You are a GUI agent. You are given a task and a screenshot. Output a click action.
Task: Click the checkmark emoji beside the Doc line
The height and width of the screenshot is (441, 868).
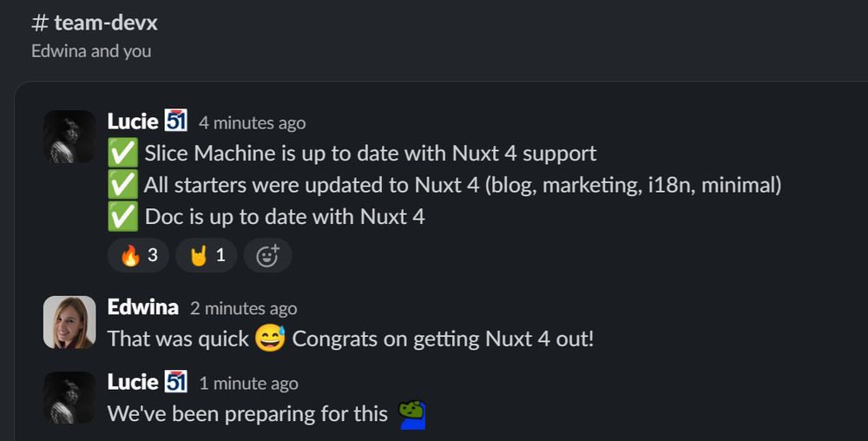click(123, 216)
